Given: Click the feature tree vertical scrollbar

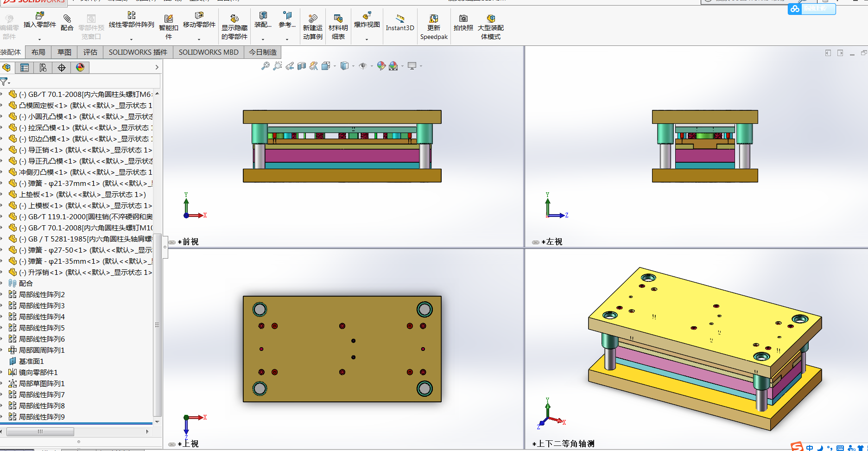Looking at the screenshot, I should tap(157, 324).
